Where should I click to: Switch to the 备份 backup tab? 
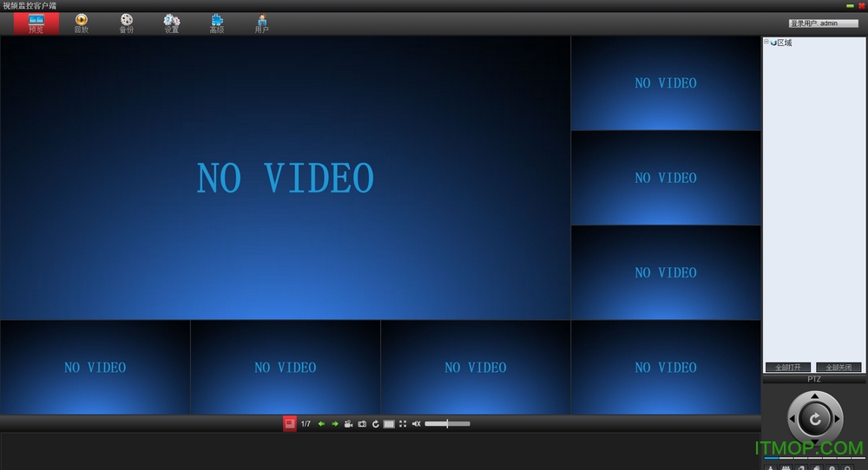127,23
